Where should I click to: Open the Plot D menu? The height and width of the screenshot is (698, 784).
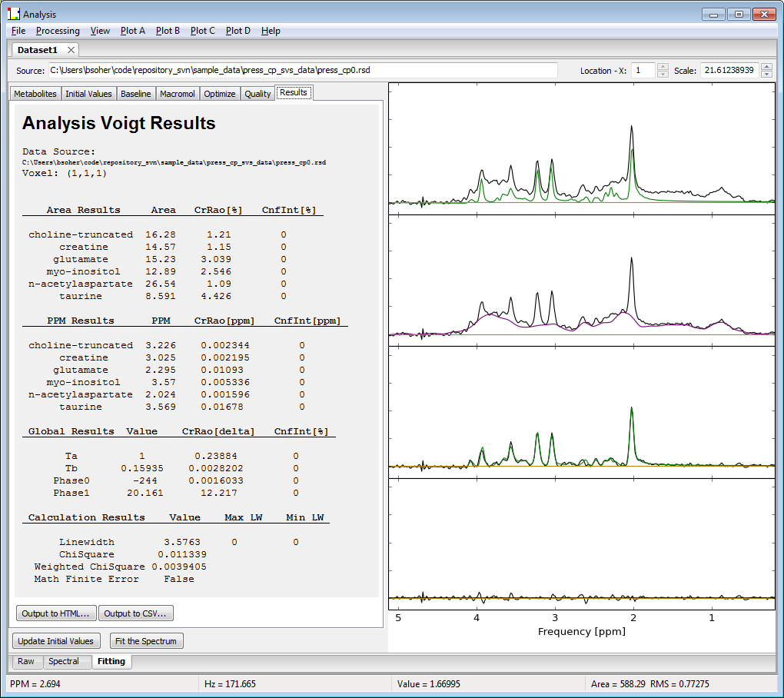point(238,31)
